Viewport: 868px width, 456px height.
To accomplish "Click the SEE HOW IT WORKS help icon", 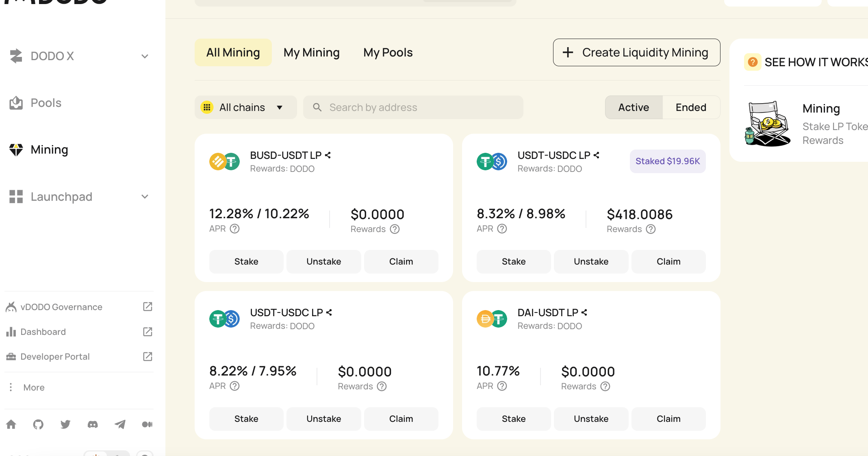I will (753, 58).
